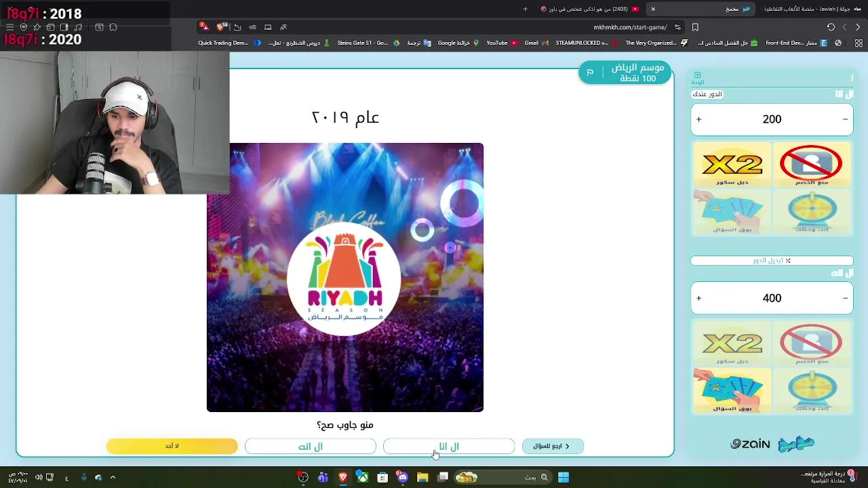Viewport: 868px width, 488px height.
Task: Open the browser extensions grid icon
Action: [859, 43]
